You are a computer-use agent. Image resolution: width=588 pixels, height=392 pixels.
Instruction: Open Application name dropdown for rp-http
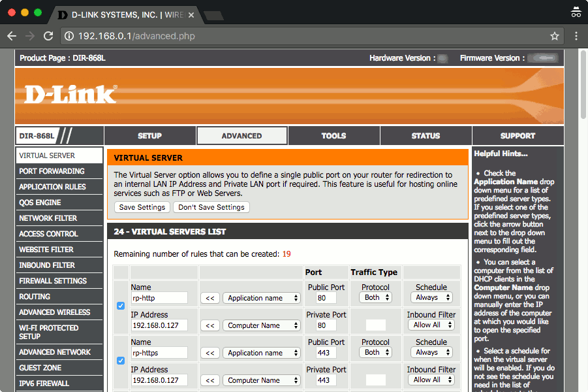pos(262,298)
